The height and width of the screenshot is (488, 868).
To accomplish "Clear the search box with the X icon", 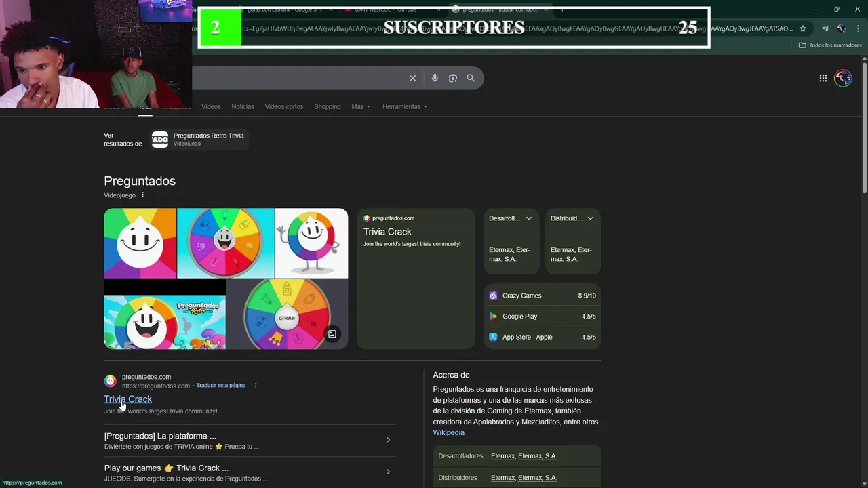I will point(412,78).
